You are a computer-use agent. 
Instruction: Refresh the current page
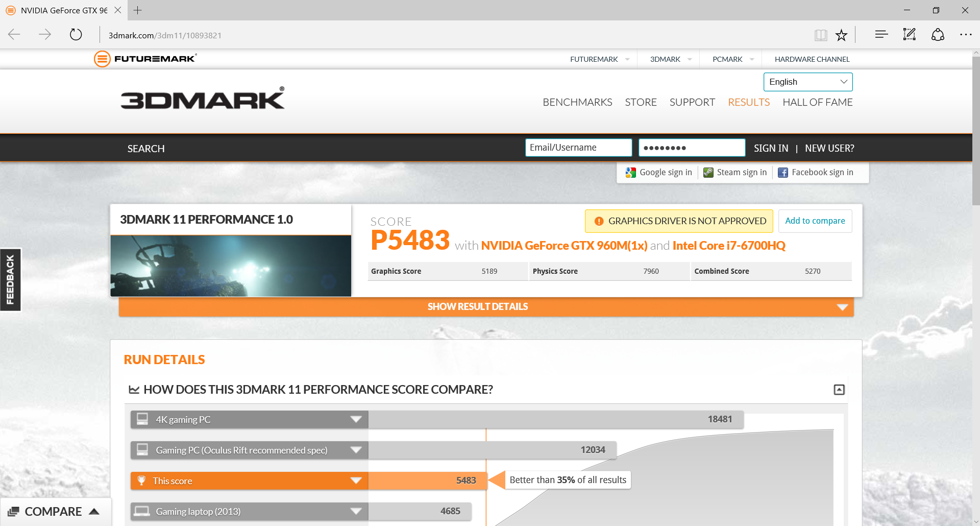click(x=76, y=35)
